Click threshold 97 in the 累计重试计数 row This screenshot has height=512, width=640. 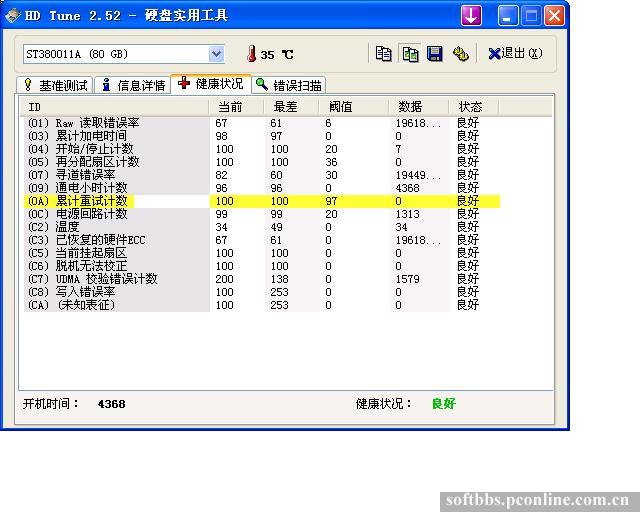click(331, 201)
